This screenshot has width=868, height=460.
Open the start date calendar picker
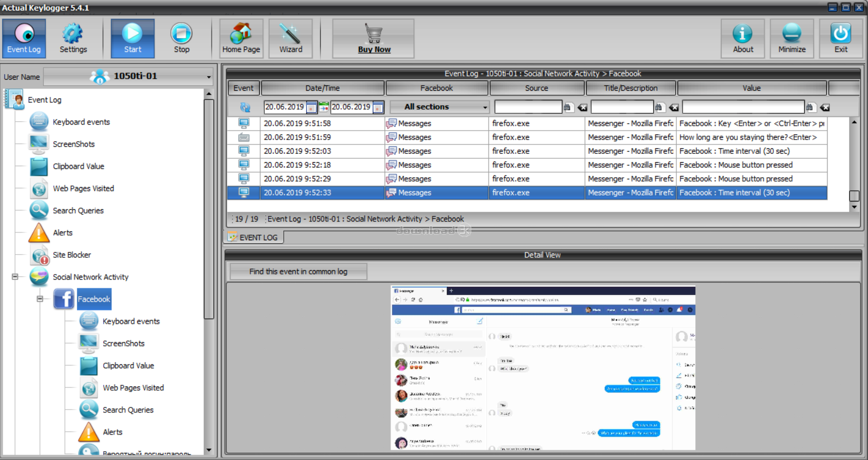tap(311, 107)
